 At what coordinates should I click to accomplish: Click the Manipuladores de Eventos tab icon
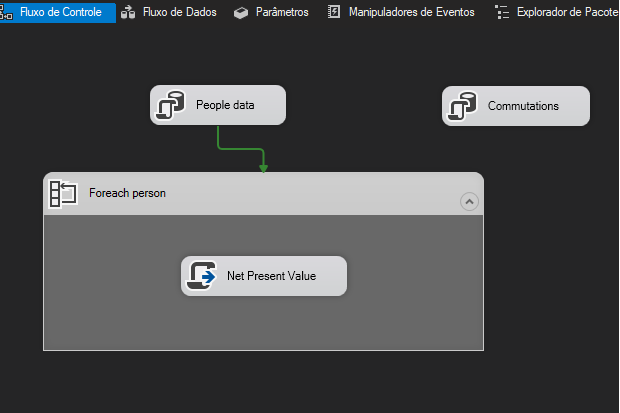tap(334, 12)
